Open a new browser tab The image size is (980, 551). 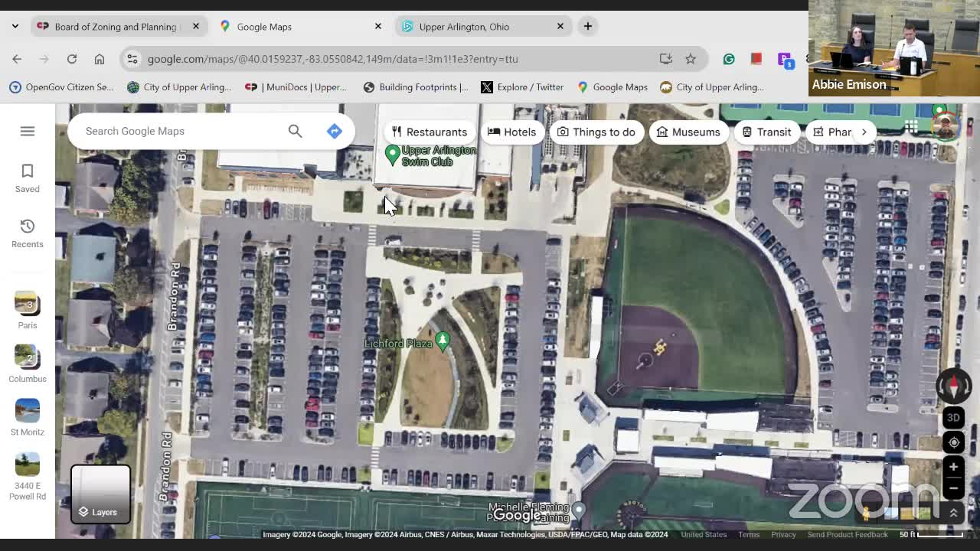588,26
